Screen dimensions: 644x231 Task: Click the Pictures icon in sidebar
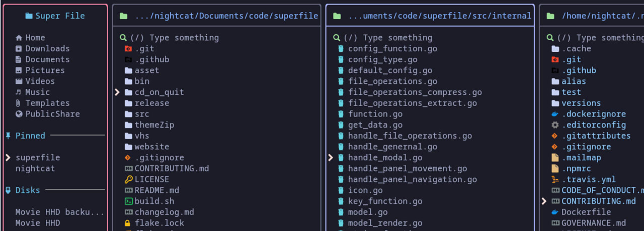pyautogui.click(x=19, y=70)
